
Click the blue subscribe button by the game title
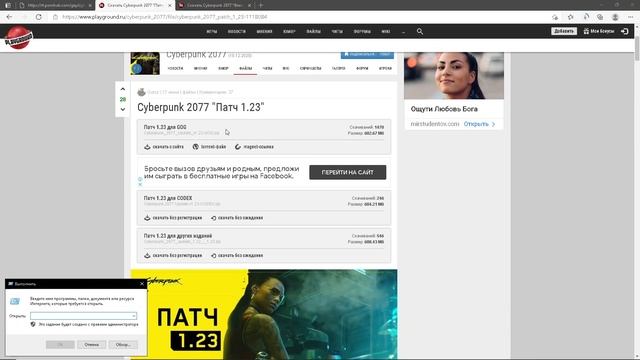coord(367,55)
